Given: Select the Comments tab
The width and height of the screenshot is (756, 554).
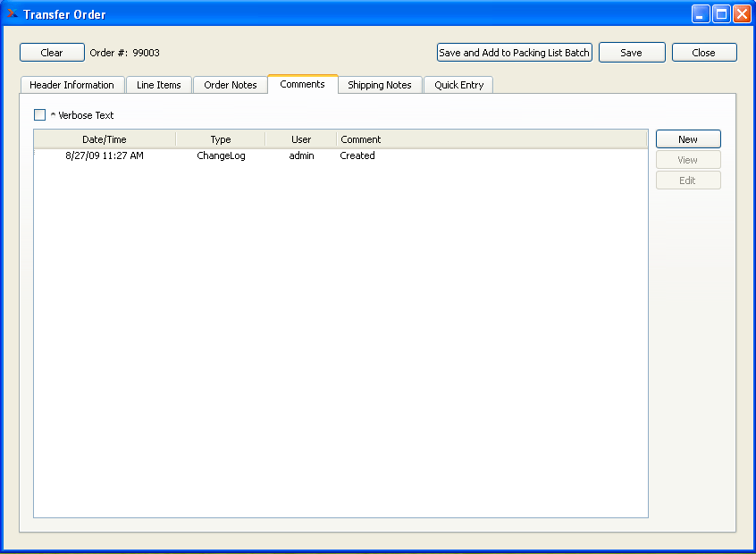Looking at the screenshot, I should click(x=302, y=84).
